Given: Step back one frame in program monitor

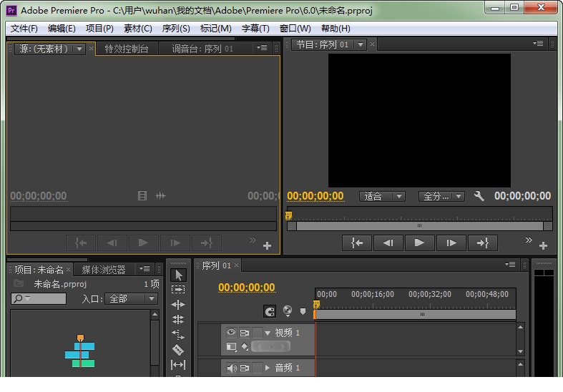Looking at the screenshot, I should click(388, 243).
